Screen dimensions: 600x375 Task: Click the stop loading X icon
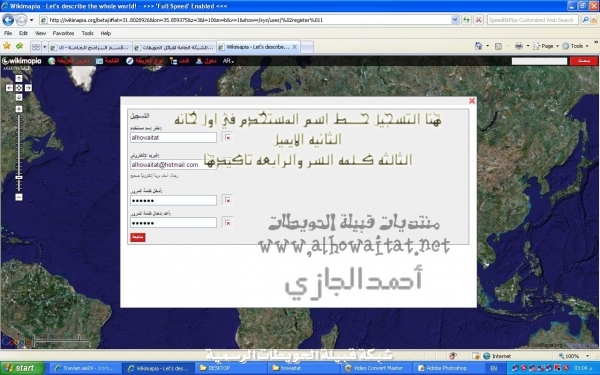click(x=478, y=20)
